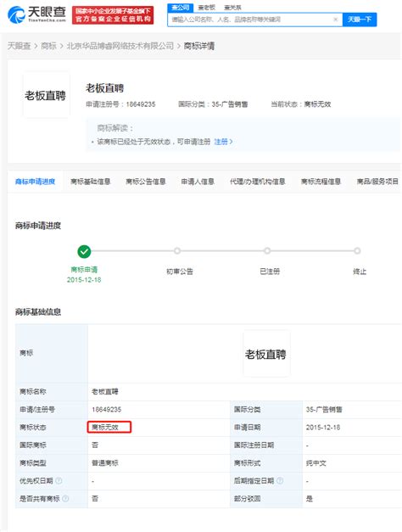402x532 pixels.
Task: Open the 商标申请进度 tab
Action: (35, 182)
